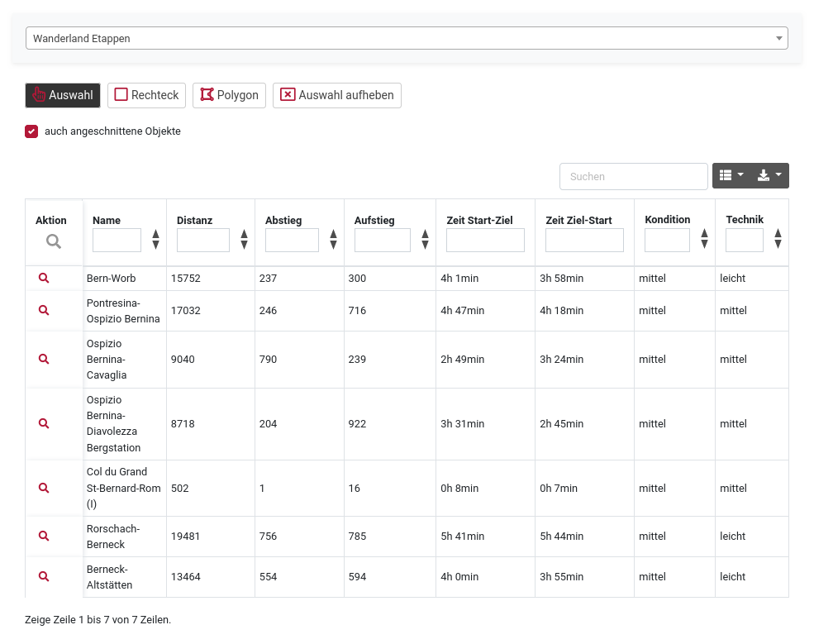Click the Zeit Start-Ziel filter input

(x=485, y=241)
